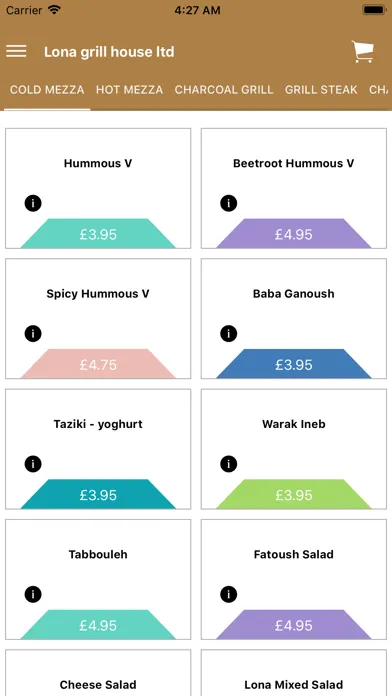Switch to the CHARCOAL GRILL tab
392x696 pixels.
point(224,90)
